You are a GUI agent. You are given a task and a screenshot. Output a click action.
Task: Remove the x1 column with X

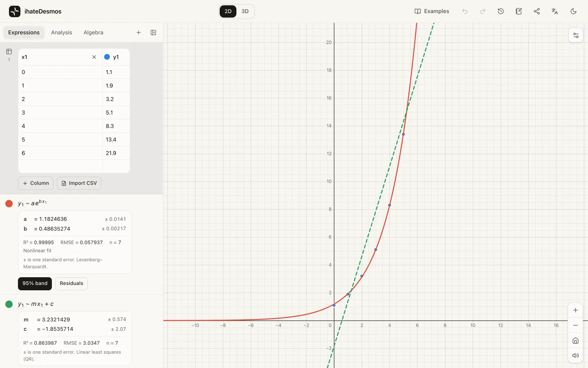[x=94, y=57]
